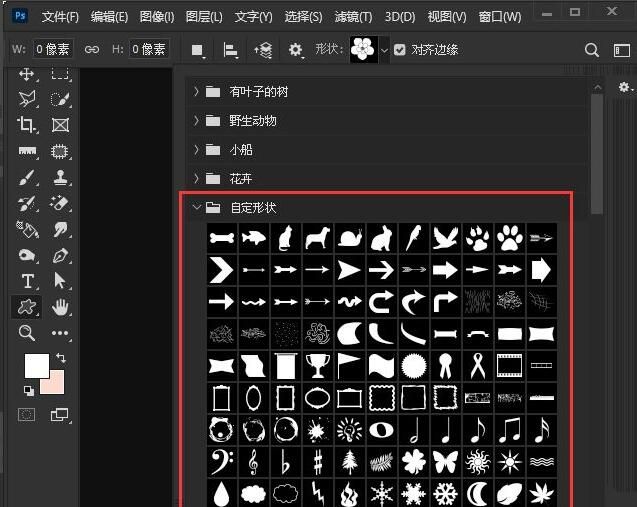Viewport: 637px width, 507px height.
Task: Click the white foreground color swatch
Action: tap(36, 366)
